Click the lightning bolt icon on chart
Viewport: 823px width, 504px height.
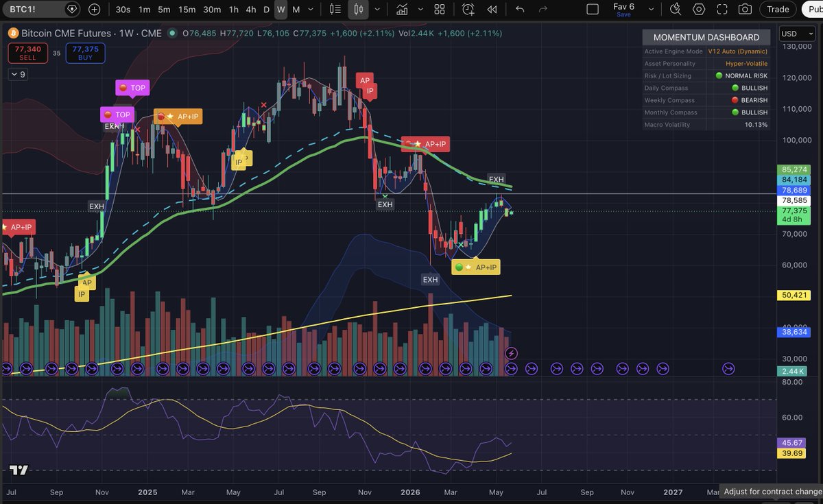click(x=512, y=353)
